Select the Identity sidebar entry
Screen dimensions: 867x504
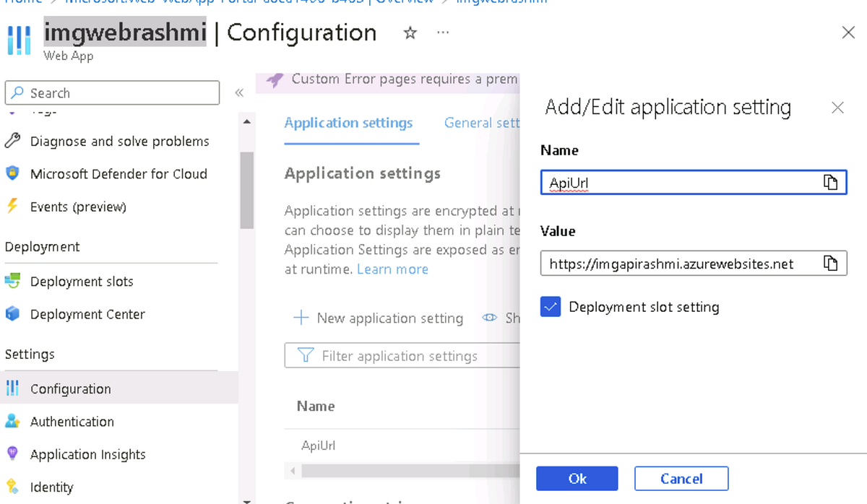[x=53, y=487]
